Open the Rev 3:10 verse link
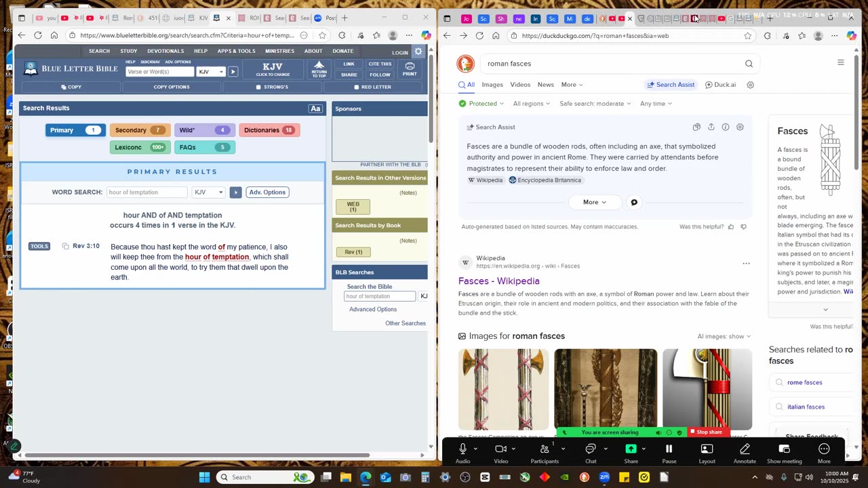Image resolution: width=868 pixels, height=488 pixels. [x=86, y=246]
